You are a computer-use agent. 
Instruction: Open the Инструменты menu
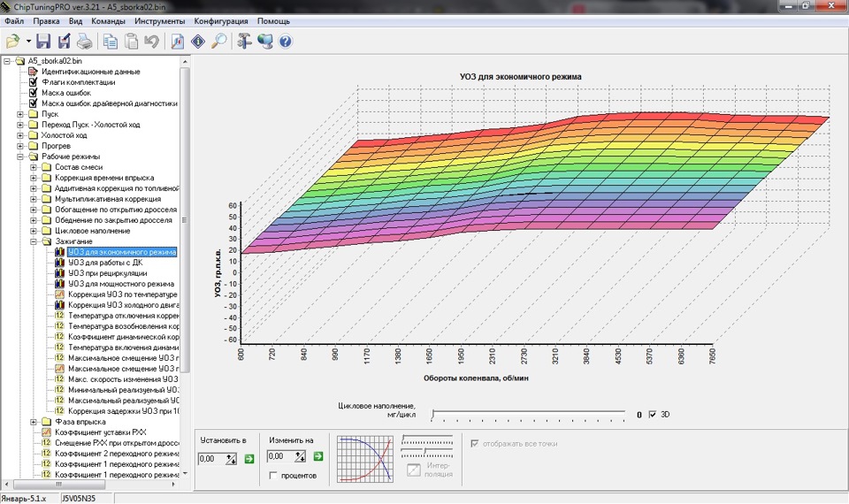coord(160,21)
